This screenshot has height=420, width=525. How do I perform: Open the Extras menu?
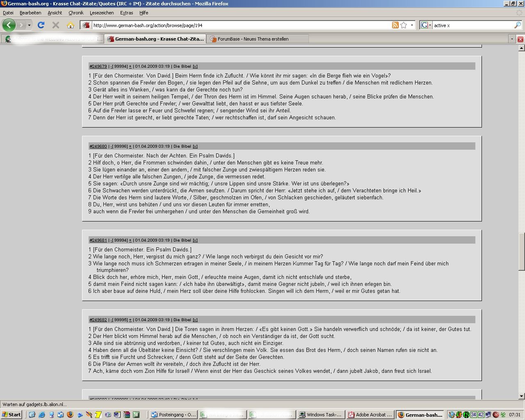coord(126,13)
